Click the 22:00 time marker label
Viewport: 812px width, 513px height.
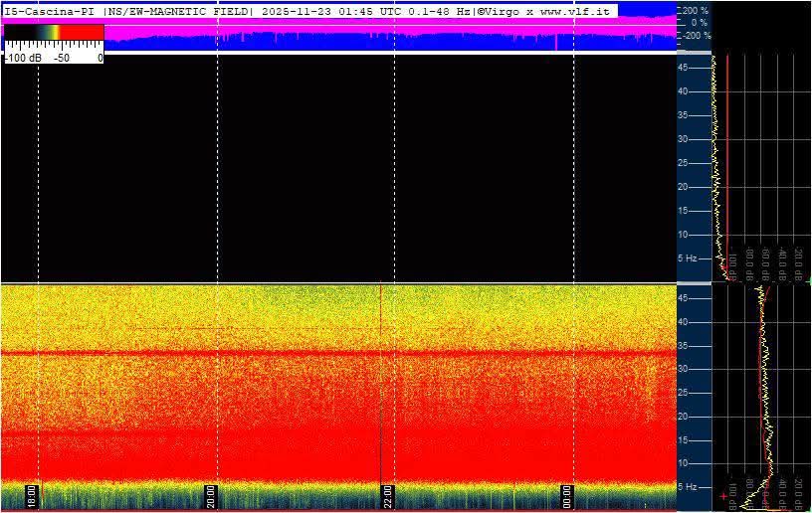coord(389,493)
